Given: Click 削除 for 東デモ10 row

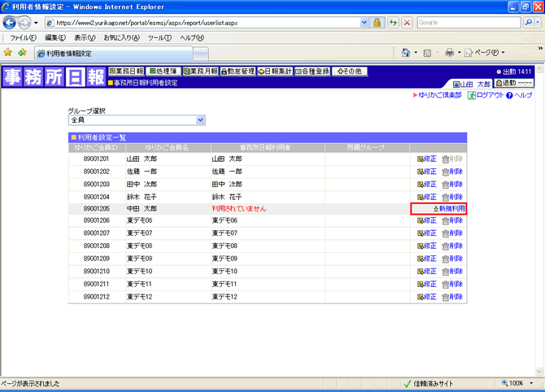Looking at the screenshot, I should pyautogui.click(x=452, y=272).
